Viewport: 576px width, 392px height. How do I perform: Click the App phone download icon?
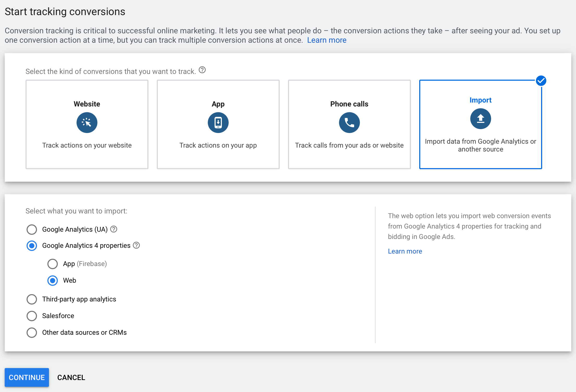218,123
